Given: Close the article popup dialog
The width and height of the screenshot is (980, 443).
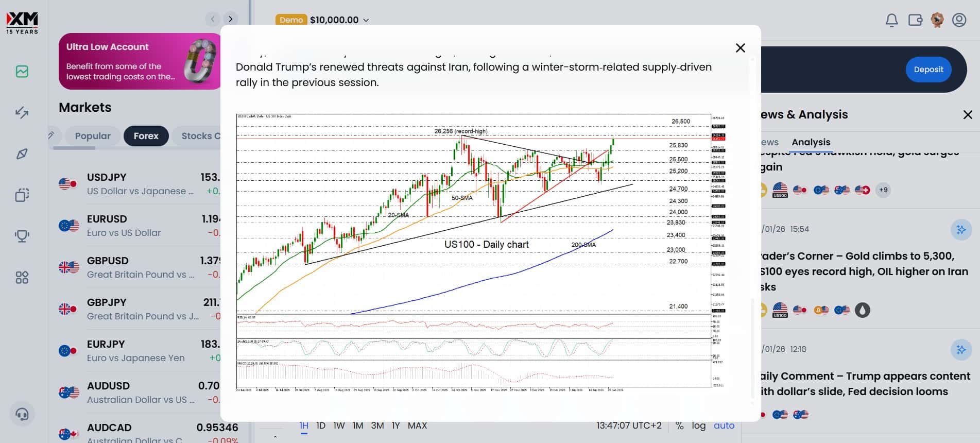Looking at the screenshot, I should click(740, 48).
